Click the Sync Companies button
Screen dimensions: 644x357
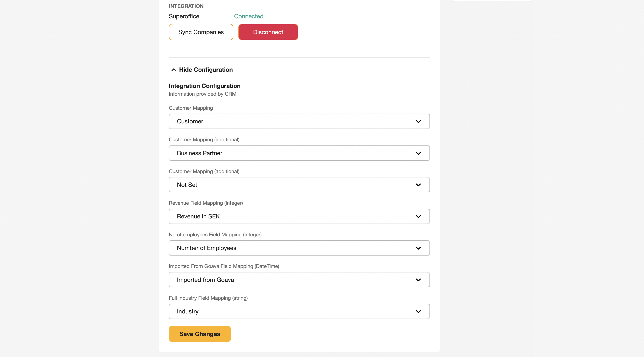click(x=201, y=32)
